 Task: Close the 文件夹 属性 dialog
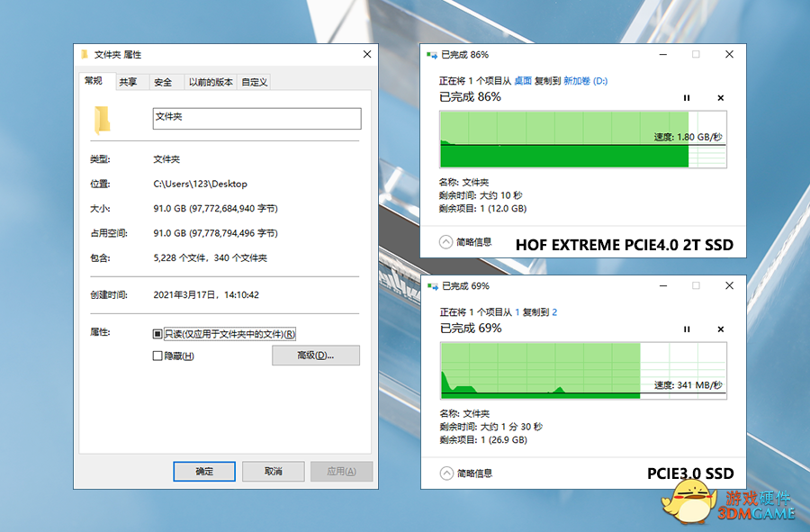367,54
